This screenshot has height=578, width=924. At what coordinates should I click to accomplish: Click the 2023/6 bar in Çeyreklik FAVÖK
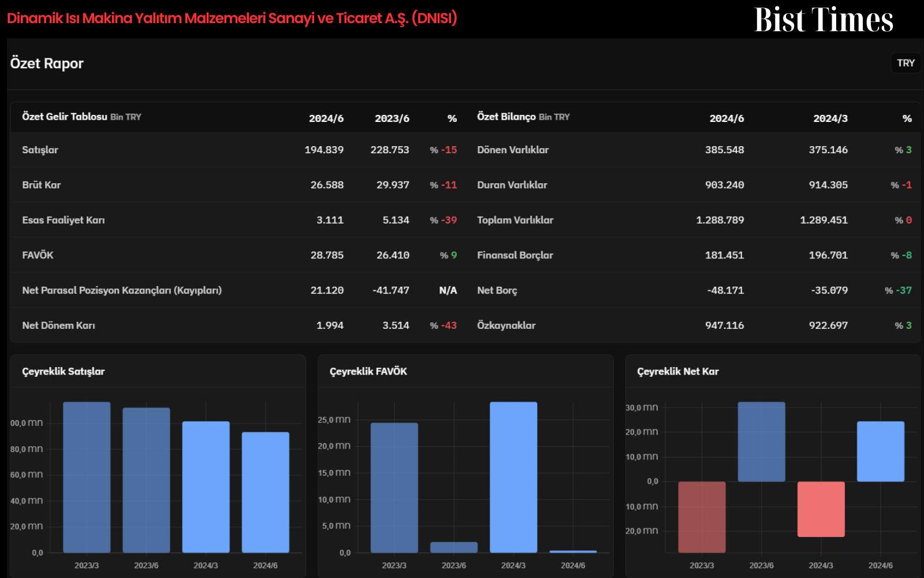pos(454,547)
